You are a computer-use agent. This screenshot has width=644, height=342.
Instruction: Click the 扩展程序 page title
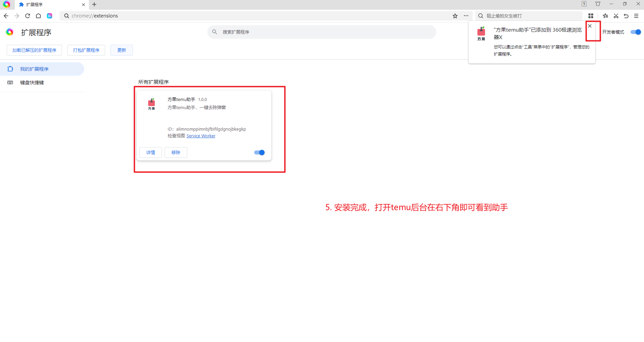coord(36,32)
